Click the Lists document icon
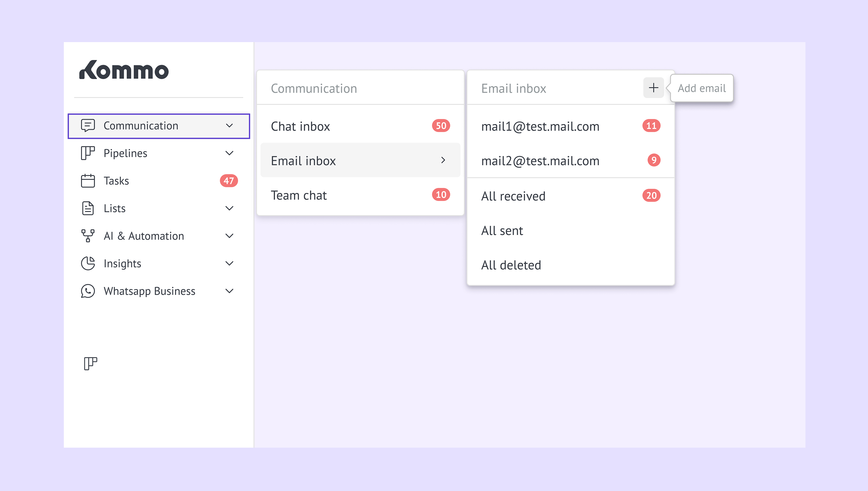This screenshot has height=491, width=868. pos(88,209)
